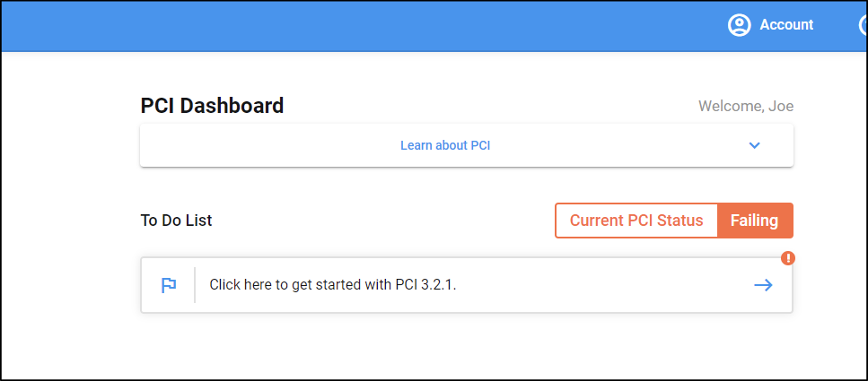Click the blue flag icon
This screenshot has height=381, width=868.
click(x=169, y=285)
